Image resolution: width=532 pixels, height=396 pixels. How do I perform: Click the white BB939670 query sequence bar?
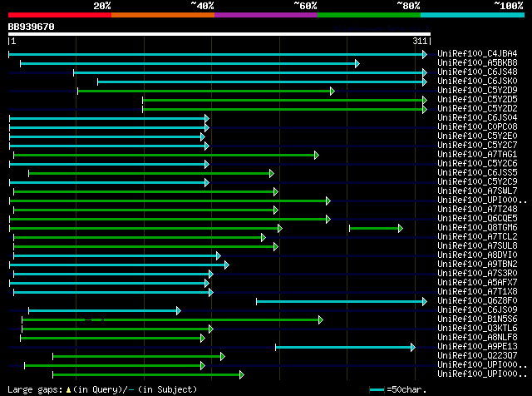[x=219, y=34]
